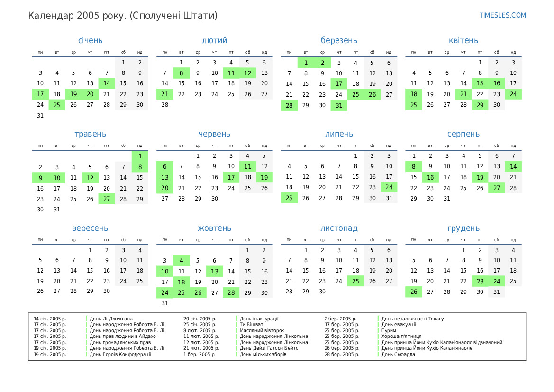Select highlighted 4 in жовтень
Viewport: 554px width, 392px height.
tap(181, 260)
